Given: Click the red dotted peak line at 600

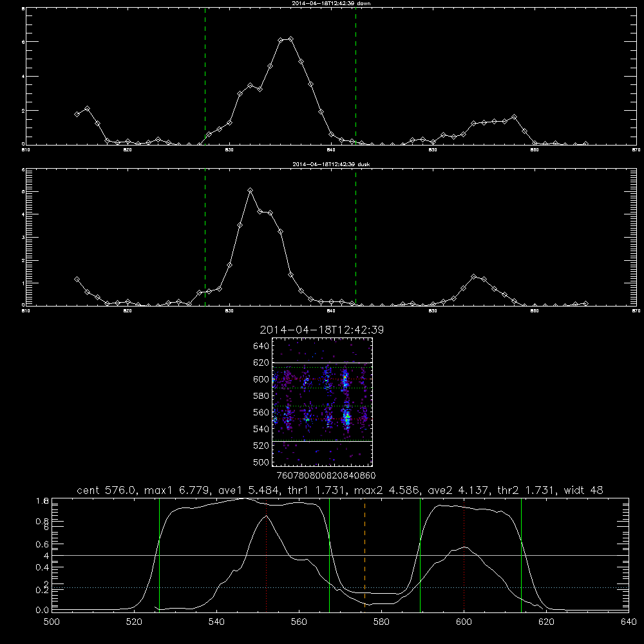Looking at the screenshot, I should pyautogui.click(x=464, y=554).
